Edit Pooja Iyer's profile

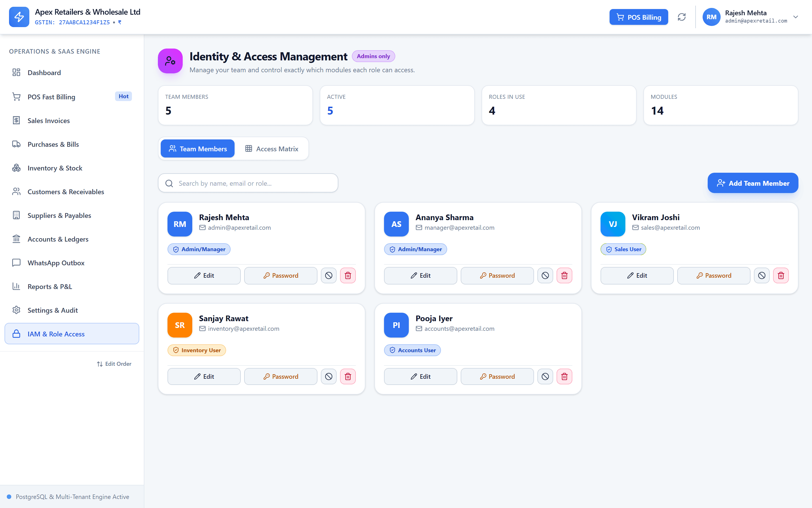[420, 376]
